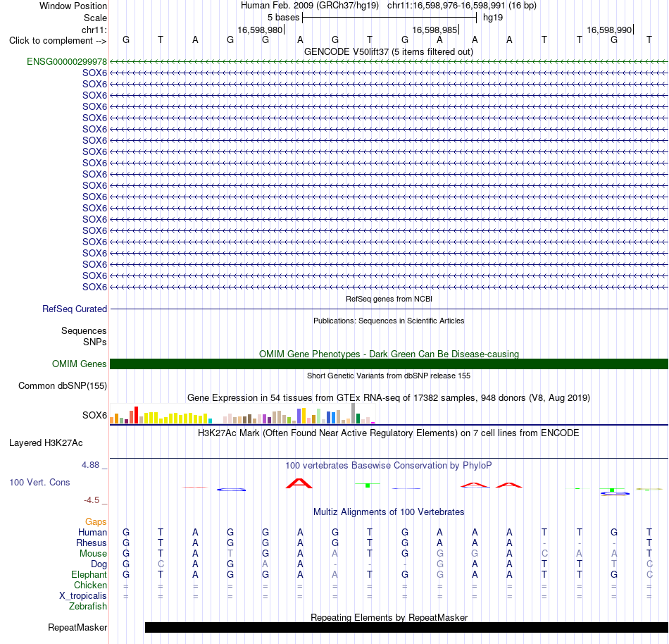The image size is (669, 644).
Task: Click the green ENSG00000299978 intron arrow line
Action: click(x=389, y=62)
